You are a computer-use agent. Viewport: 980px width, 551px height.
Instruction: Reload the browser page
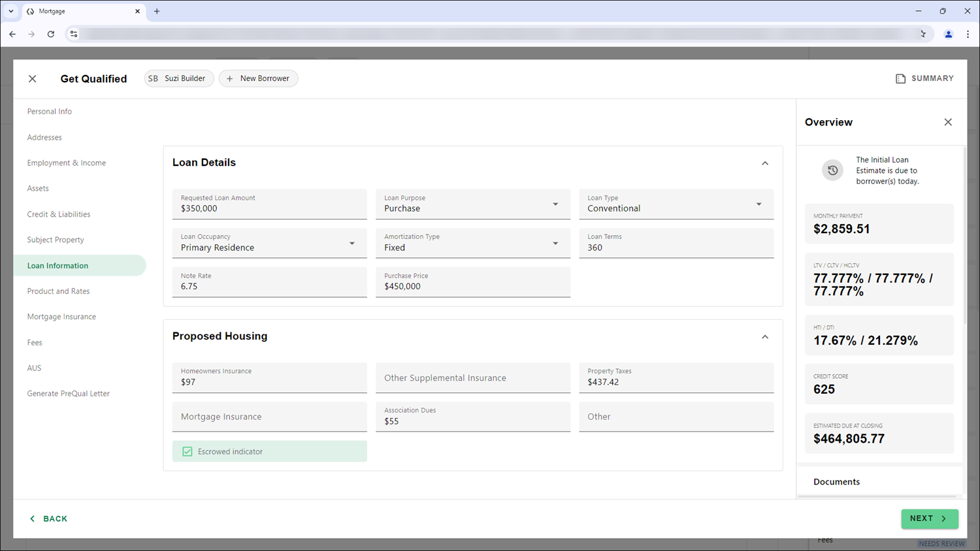click(51, 34)
